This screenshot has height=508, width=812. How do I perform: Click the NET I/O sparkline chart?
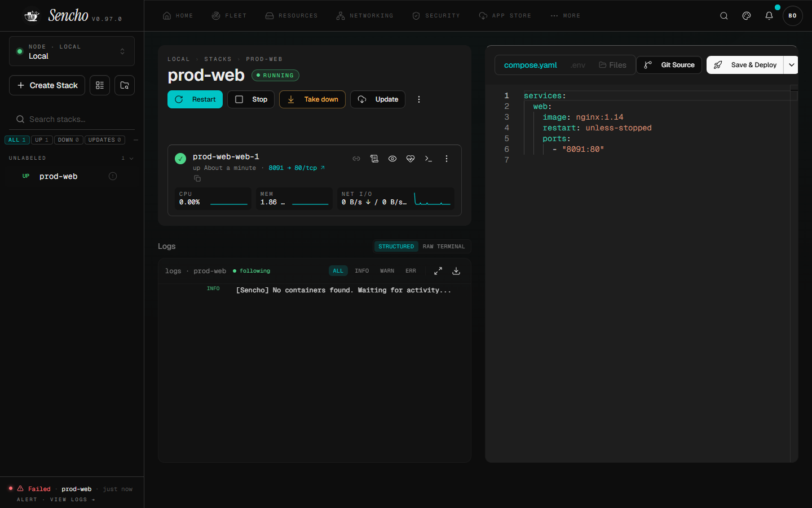[x=433, y=199]
